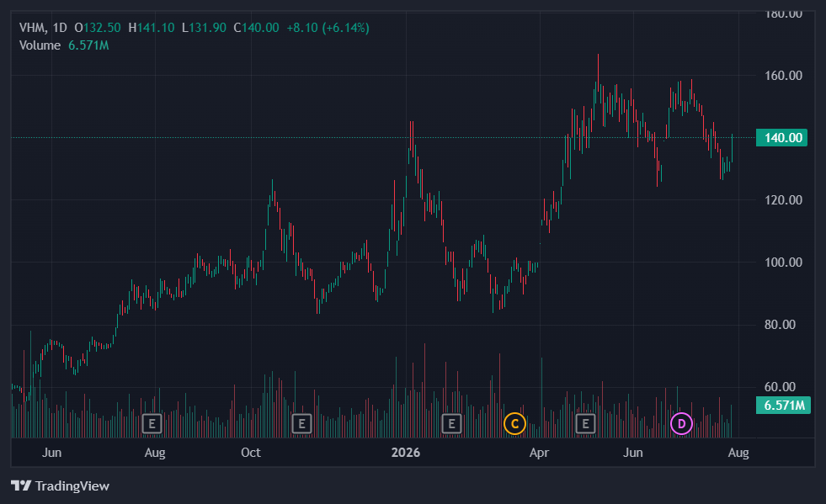Click the Apr label on the time axis
Screen dimensions: 826x504
pos(540,453)
